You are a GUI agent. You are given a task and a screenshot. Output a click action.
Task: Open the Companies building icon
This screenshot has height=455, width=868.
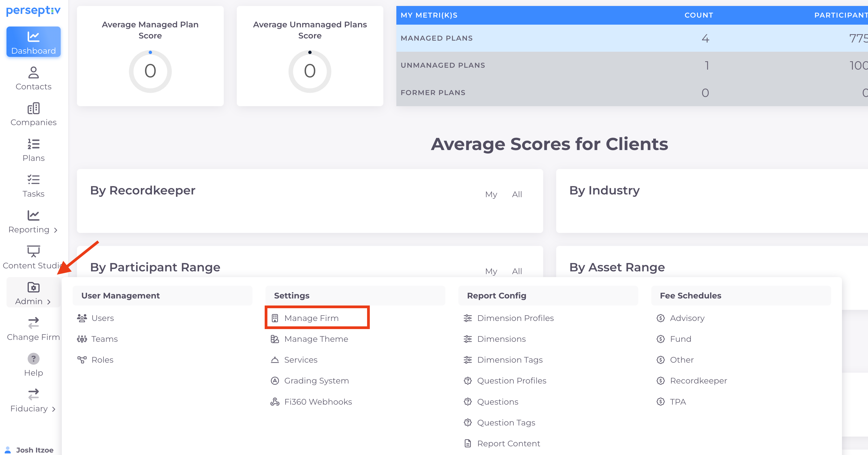pos(33,108)
